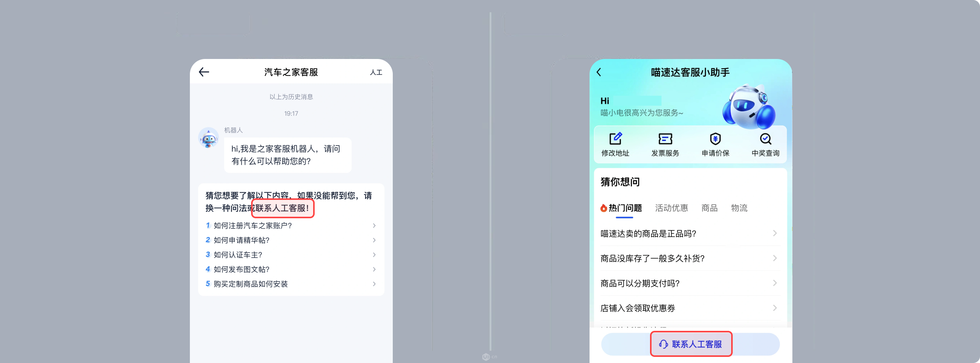
Task: Tap 联系人工客服 button at bottom
Action: pyautogui.click(x=691, y=344)
